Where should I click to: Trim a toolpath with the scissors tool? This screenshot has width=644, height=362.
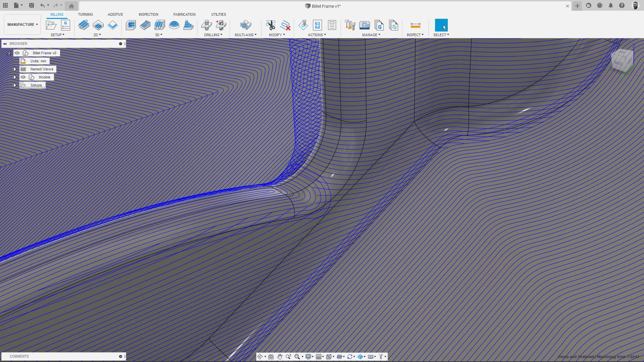pyautogui.click(x=270, y=25)
